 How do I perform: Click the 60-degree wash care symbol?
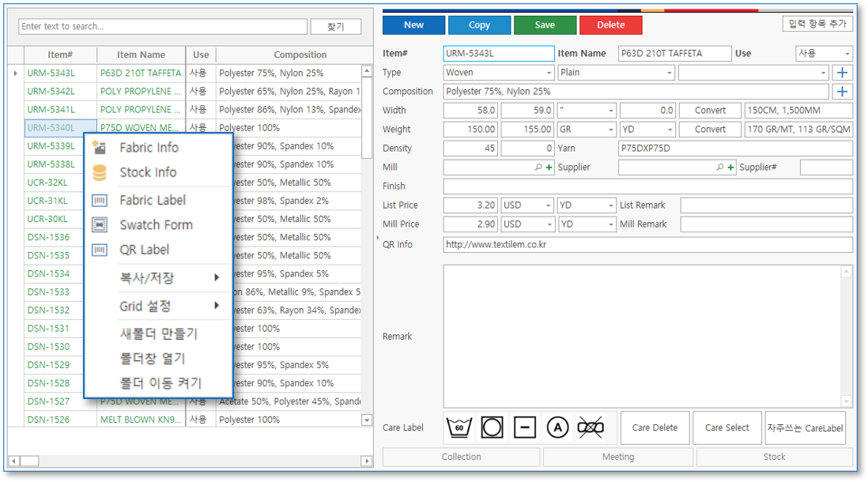click(459, 427)
